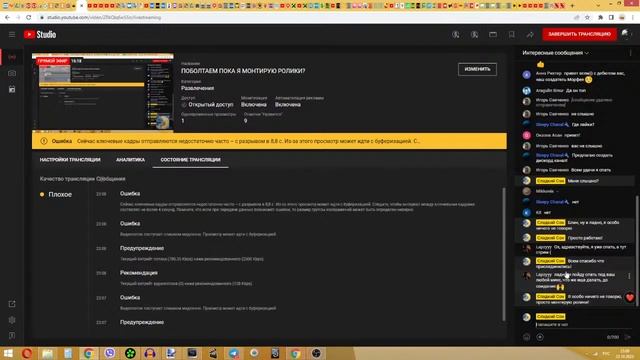Select the Webcam camera icon in left sidebar
This screenshot has width=640, height=360.
coord(12,73)
